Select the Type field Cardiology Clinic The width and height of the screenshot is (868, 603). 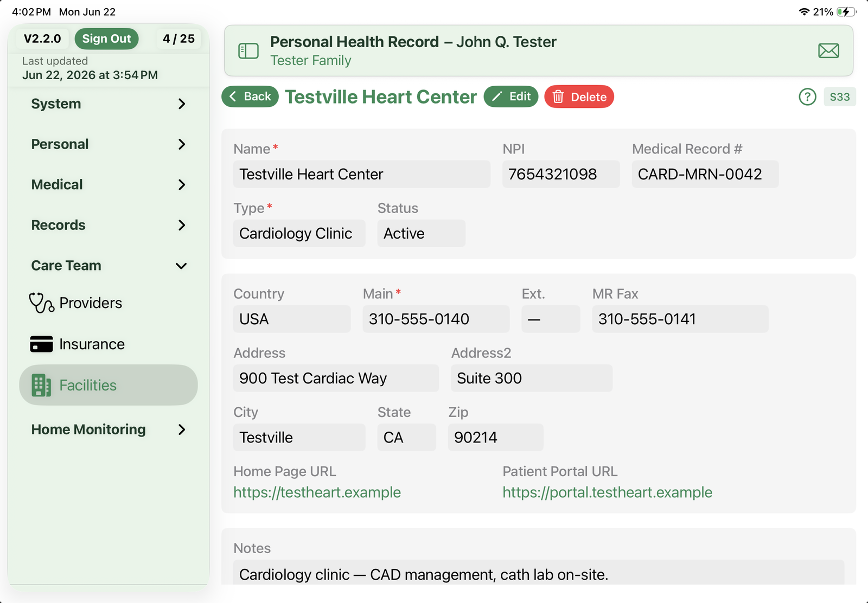pos(299,233)
